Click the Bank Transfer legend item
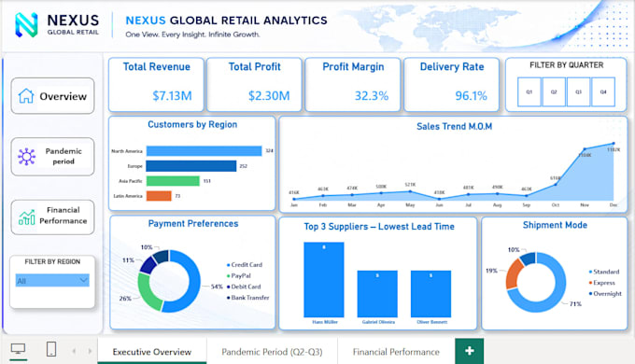 click(x=247, y=298)
